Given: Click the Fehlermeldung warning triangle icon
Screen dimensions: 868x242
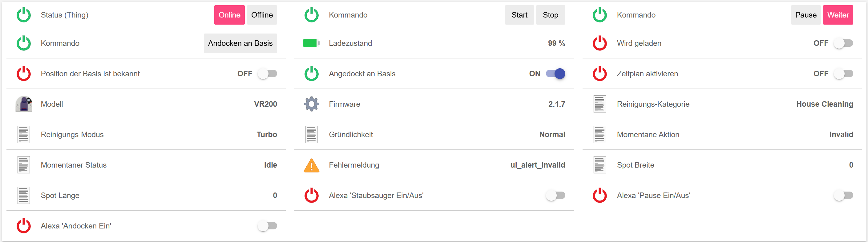Looking at the screenshot, I should coord(311,165).
